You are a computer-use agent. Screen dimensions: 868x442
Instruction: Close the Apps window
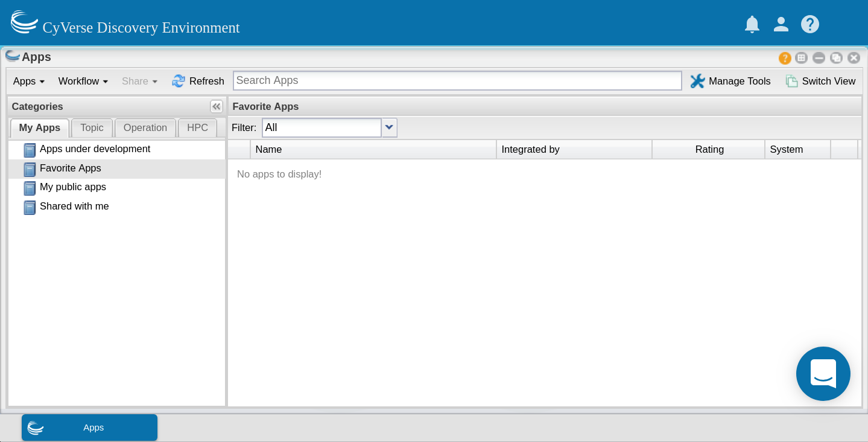(854, 58)
